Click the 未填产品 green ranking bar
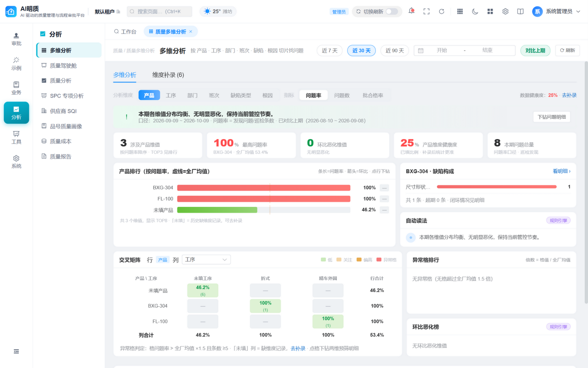 (217, 210)
